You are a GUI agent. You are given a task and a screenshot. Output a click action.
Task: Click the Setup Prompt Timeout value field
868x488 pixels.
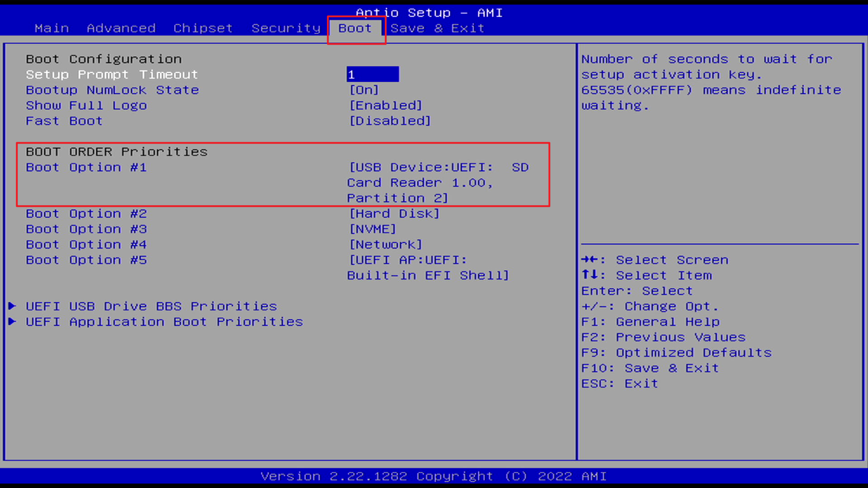pos(373,74)
